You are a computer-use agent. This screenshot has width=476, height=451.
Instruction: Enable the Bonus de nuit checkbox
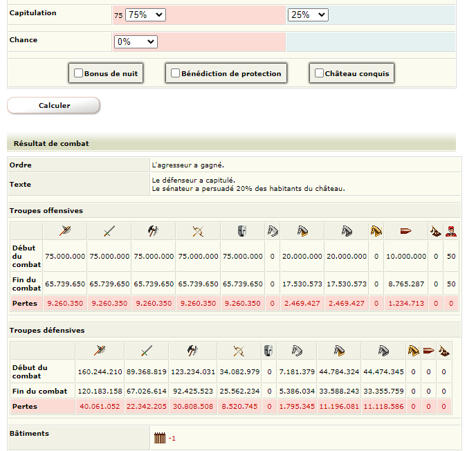tap(79, 73)
